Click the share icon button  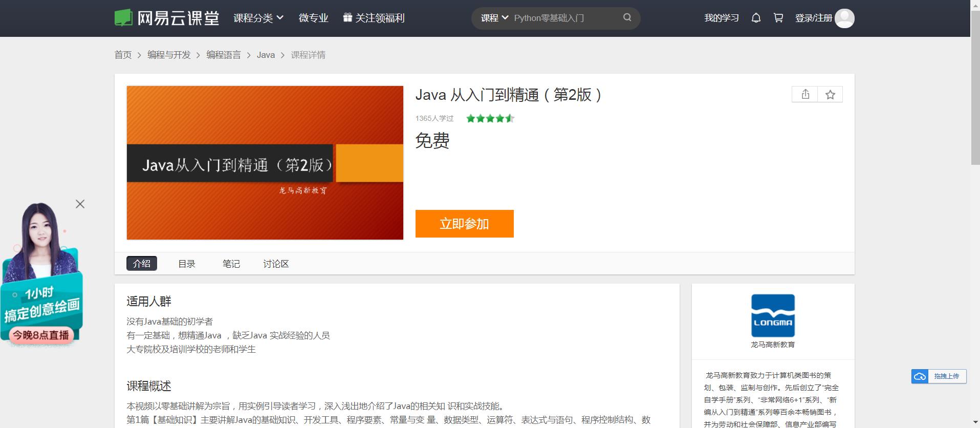click(x=805, y=94)
